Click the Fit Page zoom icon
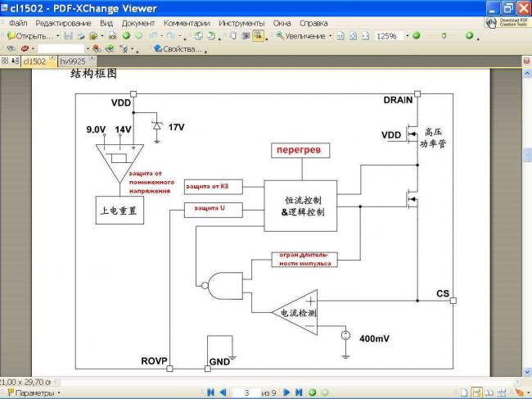 pos(353,36)
